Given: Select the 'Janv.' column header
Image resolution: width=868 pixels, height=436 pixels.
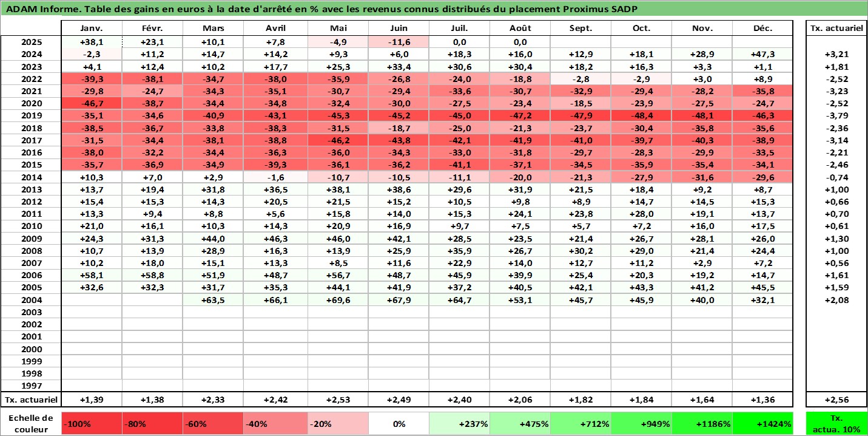Looking at the screenshot, I should pyautogui.click(x=92, y=29).
